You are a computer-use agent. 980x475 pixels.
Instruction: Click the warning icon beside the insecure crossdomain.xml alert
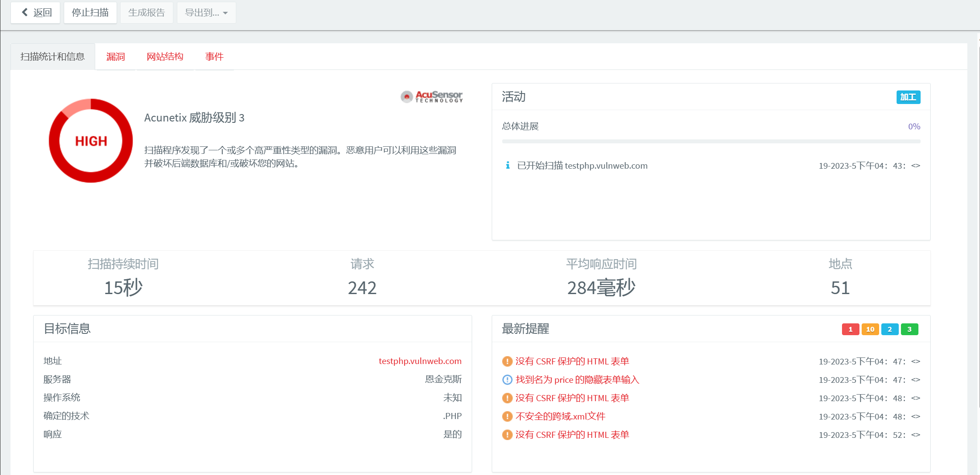click(507, 416)
